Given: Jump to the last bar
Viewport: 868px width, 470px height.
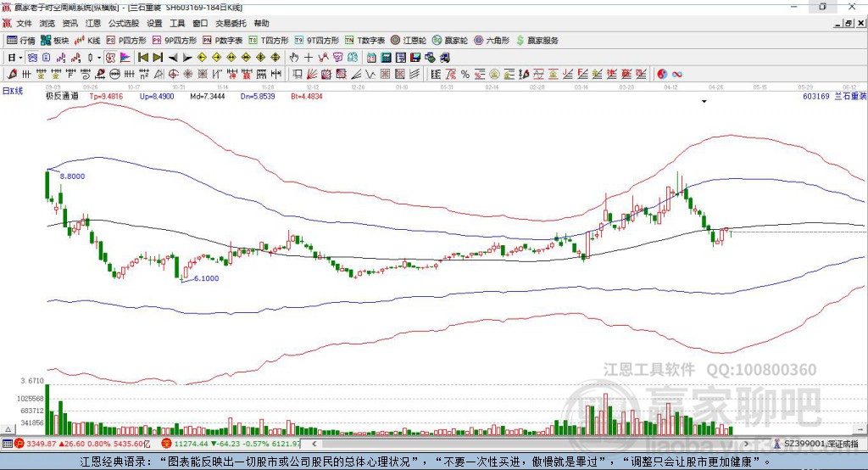Looking at the screenshot, I should [x=158, y=58].
